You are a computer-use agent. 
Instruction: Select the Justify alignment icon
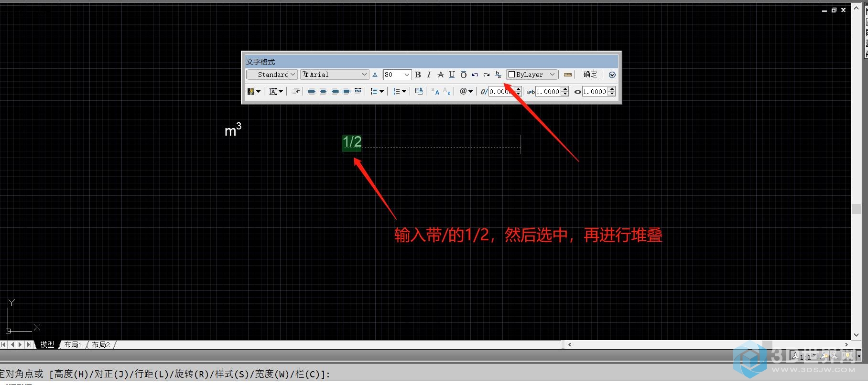coord(346,91)
